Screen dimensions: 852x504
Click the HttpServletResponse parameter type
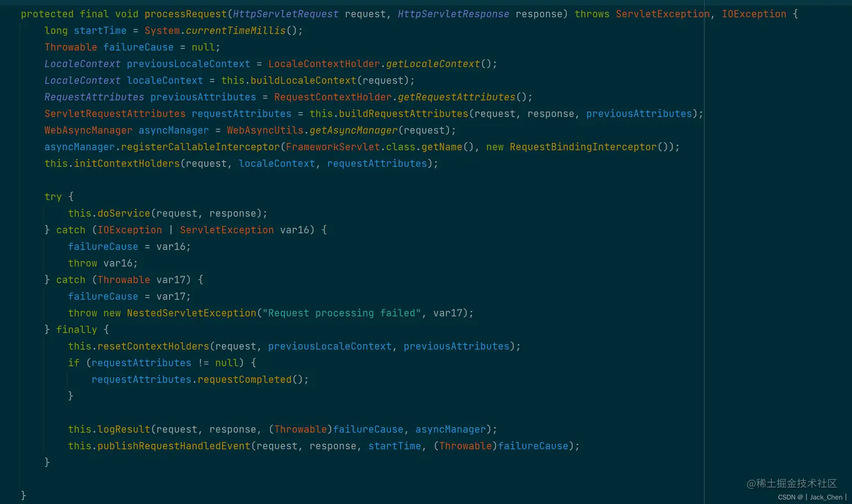[454, 14]
